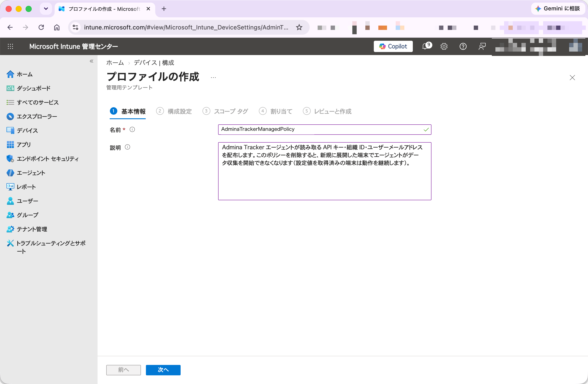This screenshot has width=588, height=384.
Task: Open the Copilot button
Action: (393, 46)
